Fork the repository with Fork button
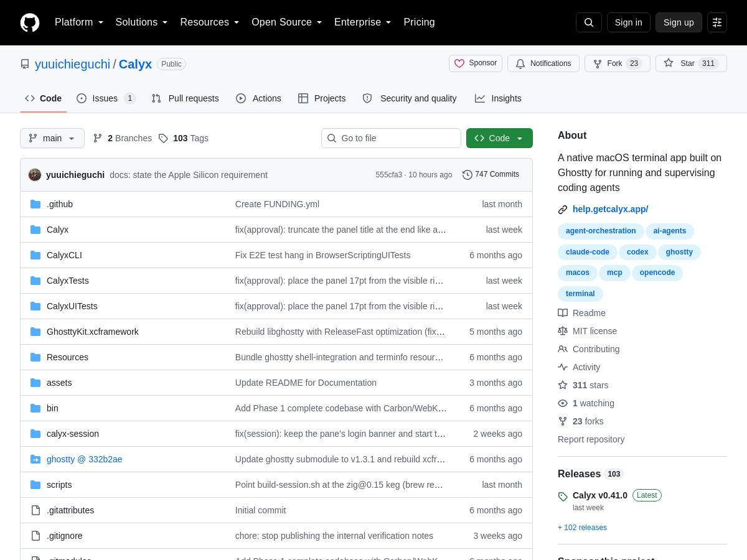This screenshot has height=560, width=747. coord(618,63)
